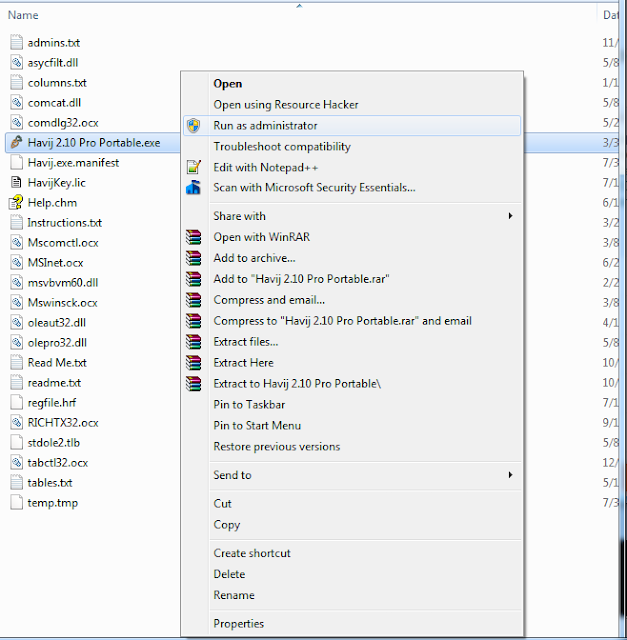The height and width of the screenshot is (640, 627).
Task: Click the msvbvm60.dll file icon
Action: 16,282
